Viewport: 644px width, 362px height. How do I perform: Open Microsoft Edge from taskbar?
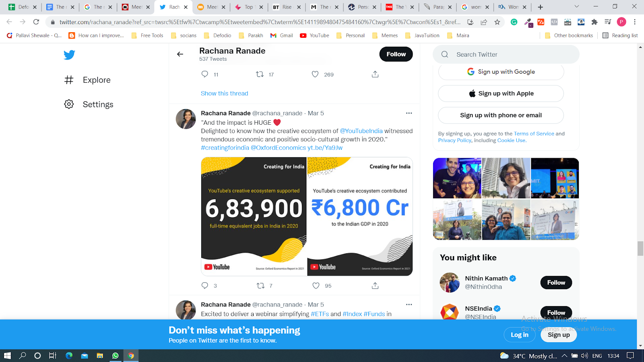coord(69,356)
